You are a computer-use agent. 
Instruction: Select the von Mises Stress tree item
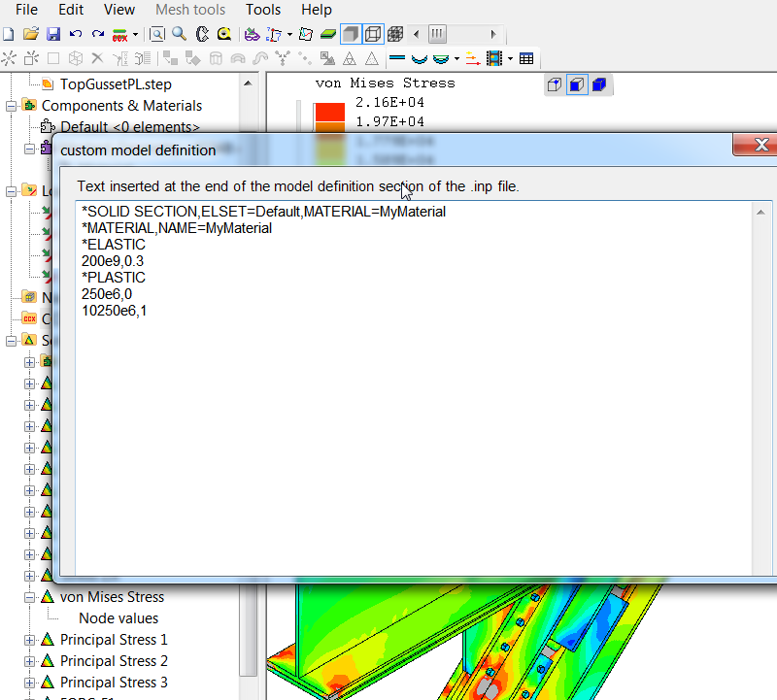point(112,596)
